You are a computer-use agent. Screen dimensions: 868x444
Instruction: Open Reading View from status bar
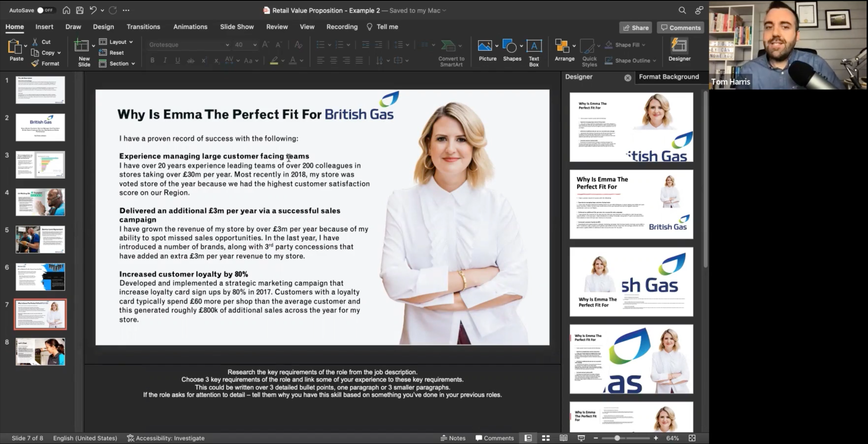click(564, 438)
